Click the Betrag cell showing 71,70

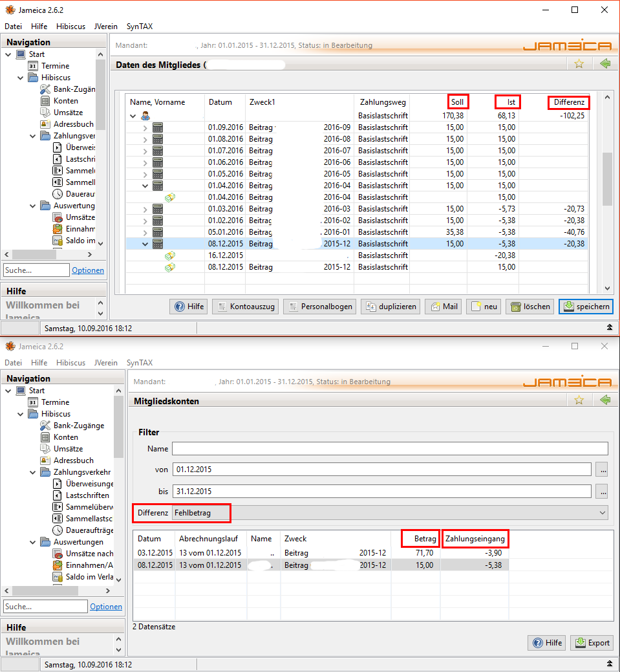coord(424,553)
